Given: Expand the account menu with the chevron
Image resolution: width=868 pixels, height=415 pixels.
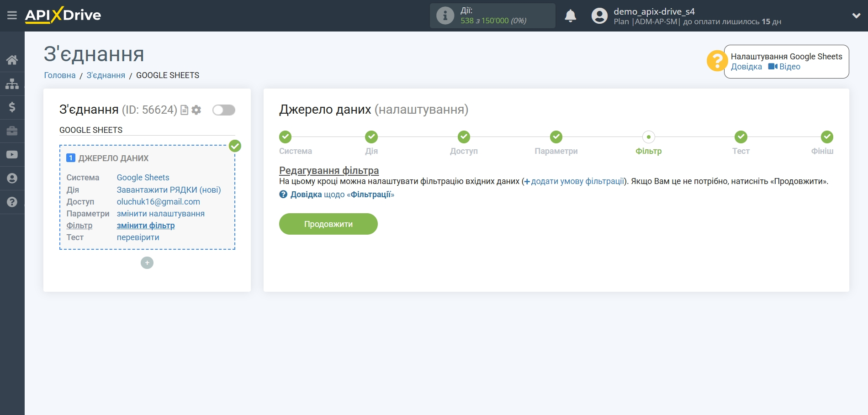Looking at the screenshot, I should tap(856, 15).
